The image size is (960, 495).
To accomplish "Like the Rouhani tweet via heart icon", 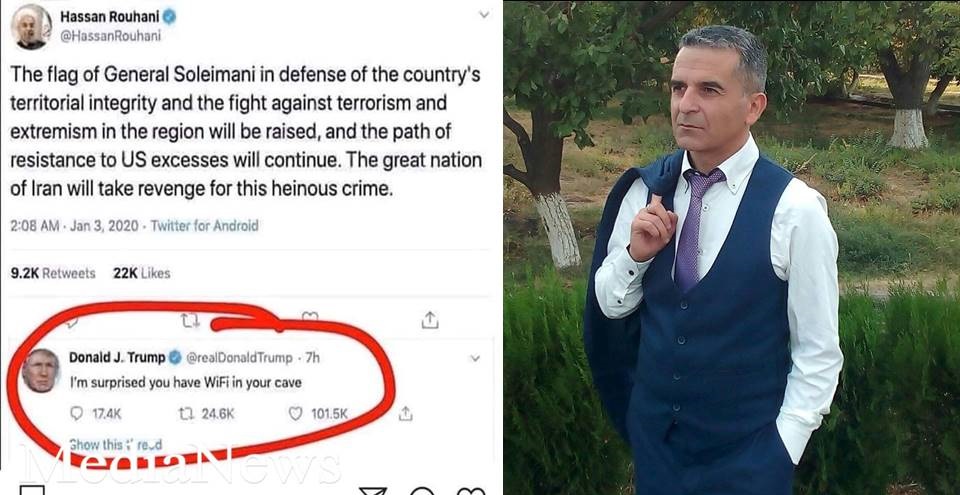I will pos(310,317).
